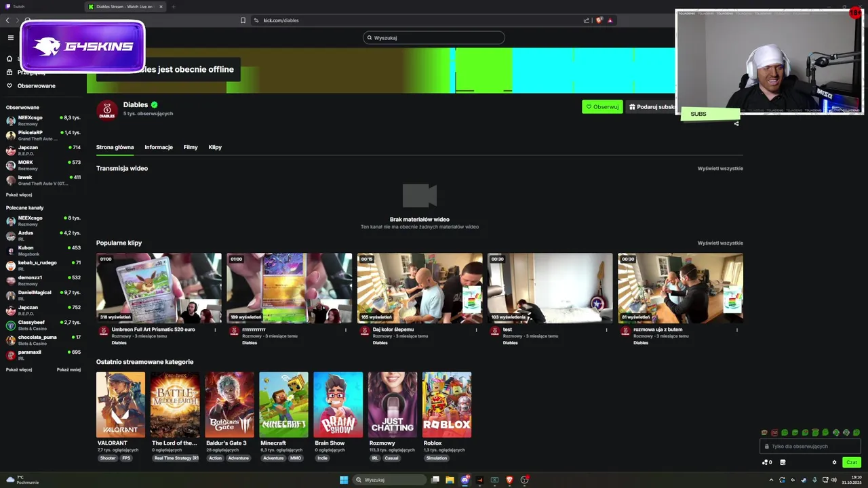
Task: Expand Pokaż więcej under Polecane kanały
Action: coord(19,370)
